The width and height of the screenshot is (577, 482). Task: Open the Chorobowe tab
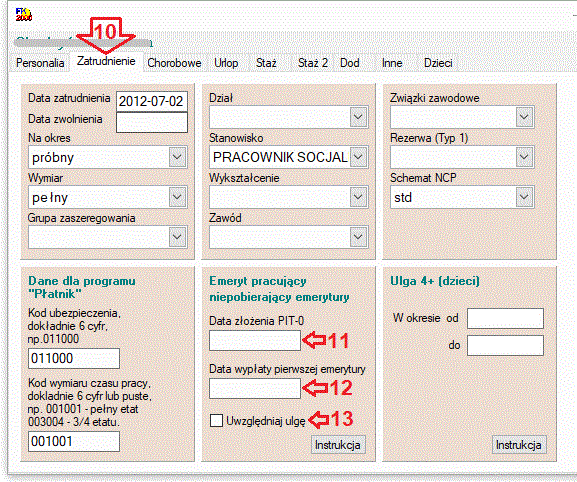click(174, 63)
